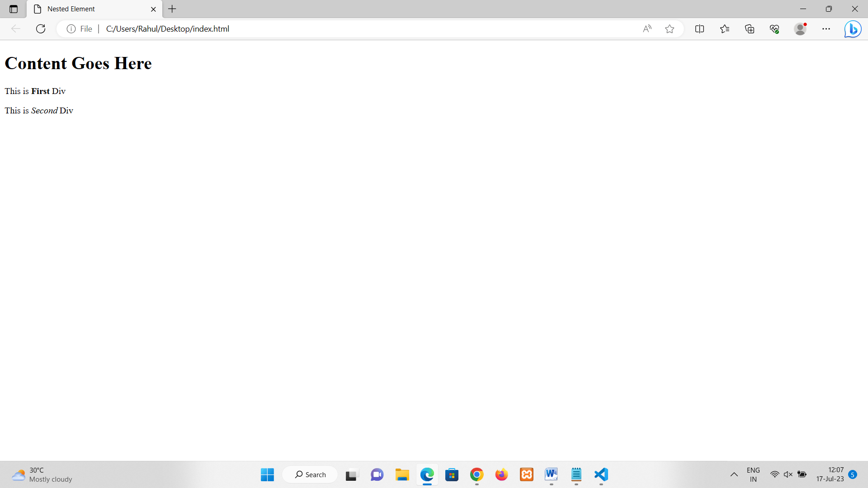
Task: Open a new tab with plus button
Action: pyautogui.click(x=172, y=9)
